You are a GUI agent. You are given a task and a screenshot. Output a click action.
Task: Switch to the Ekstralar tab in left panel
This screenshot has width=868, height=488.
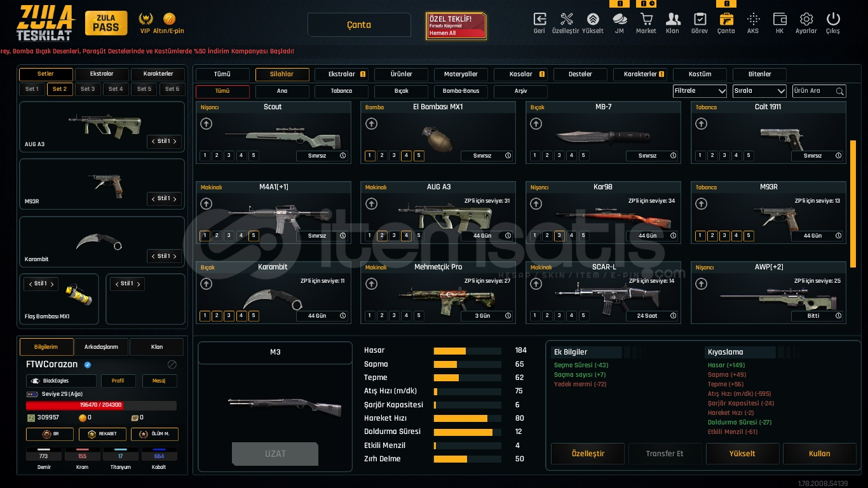(102, 74)
